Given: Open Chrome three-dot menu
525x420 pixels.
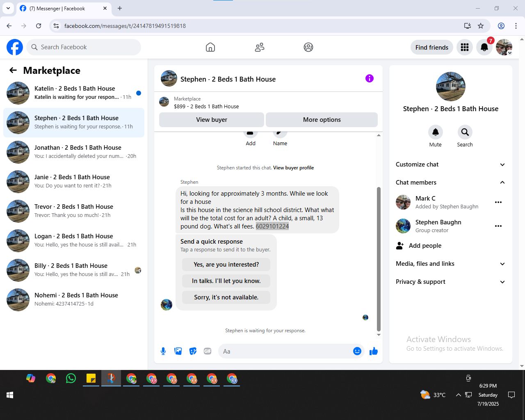Looking at the screenshot, I should click(516, 26).
